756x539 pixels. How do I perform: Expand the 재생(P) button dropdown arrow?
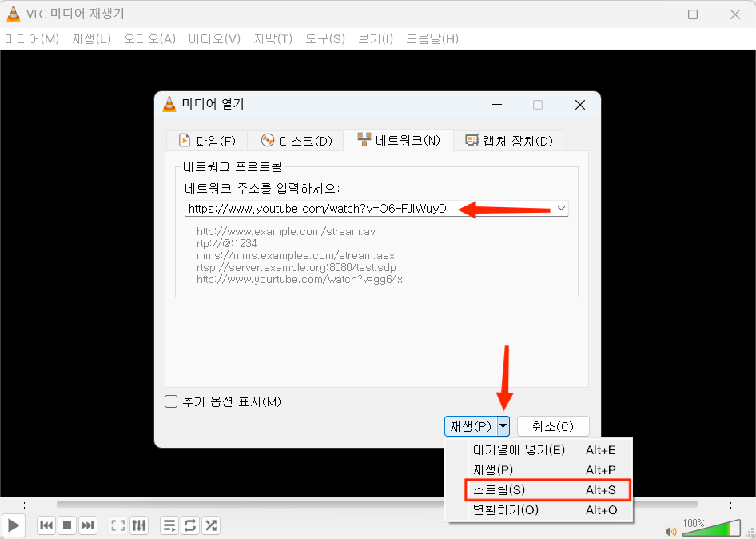click(504, 426)
